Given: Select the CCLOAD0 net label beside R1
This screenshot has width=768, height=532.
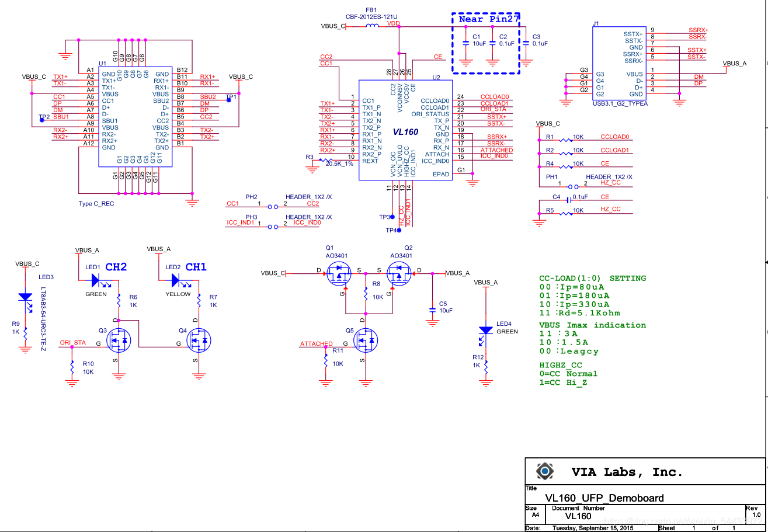Looking at the screenshot, I should (614, 137).
